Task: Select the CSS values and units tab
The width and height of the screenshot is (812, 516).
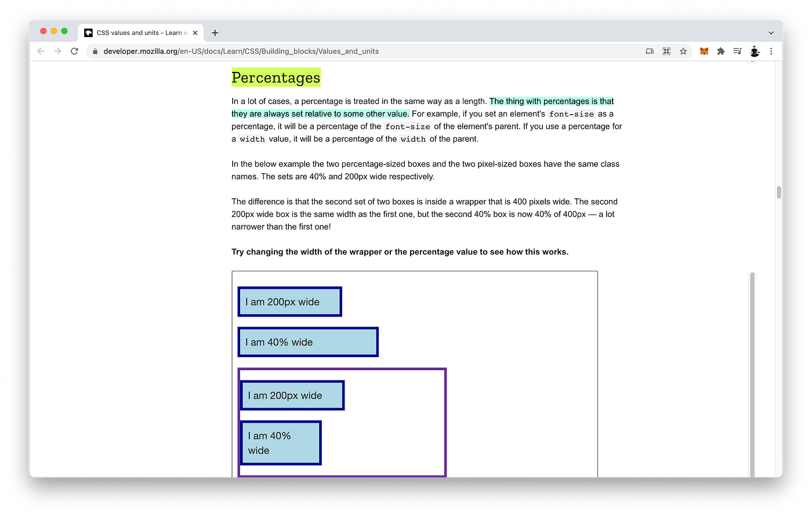Action: 139,32
